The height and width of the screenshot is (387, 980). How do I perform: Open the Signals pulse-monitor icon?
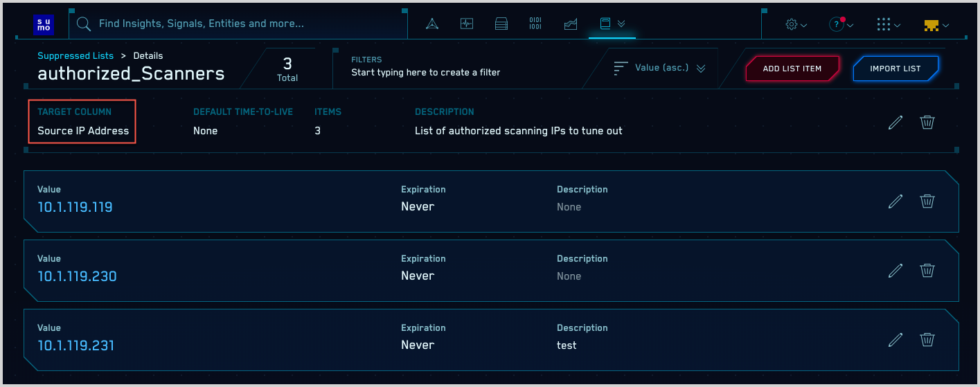click(467, 24)
